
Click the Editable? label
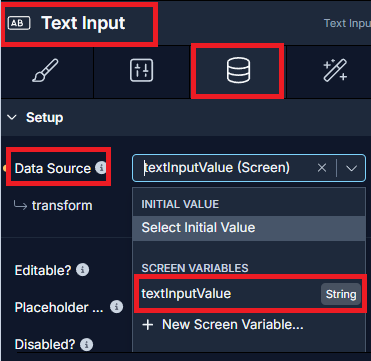43,270
